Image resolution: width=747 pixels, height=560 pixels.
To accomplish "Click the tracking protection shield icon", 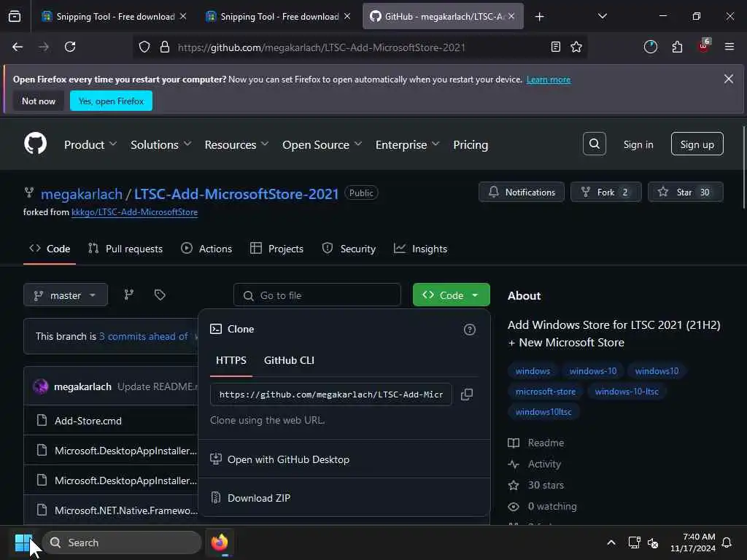I will (144, 47).
